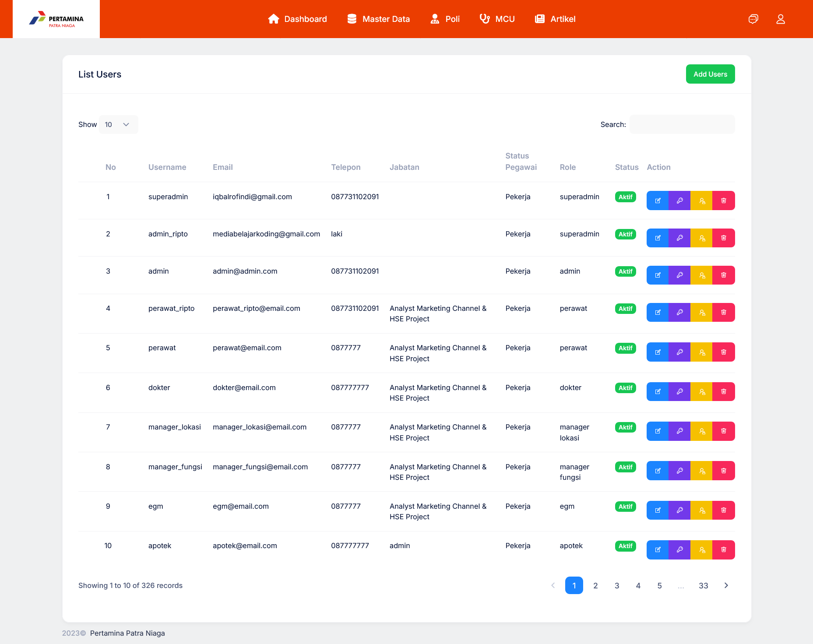Viewport: 813px width, 644px height.
Task: Click the key icon for manager_lokasi row
Action: coord(679,431)
